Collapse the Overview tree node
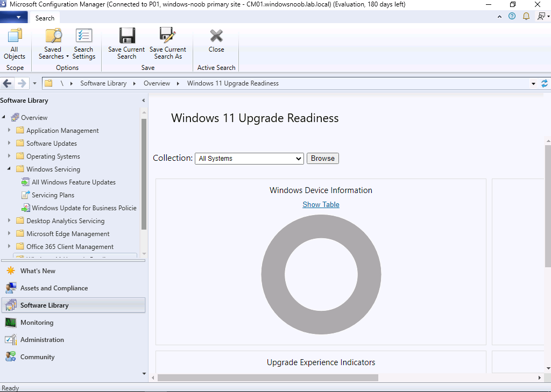Screen dimensions: 551x392 click(x=4, y=117)
